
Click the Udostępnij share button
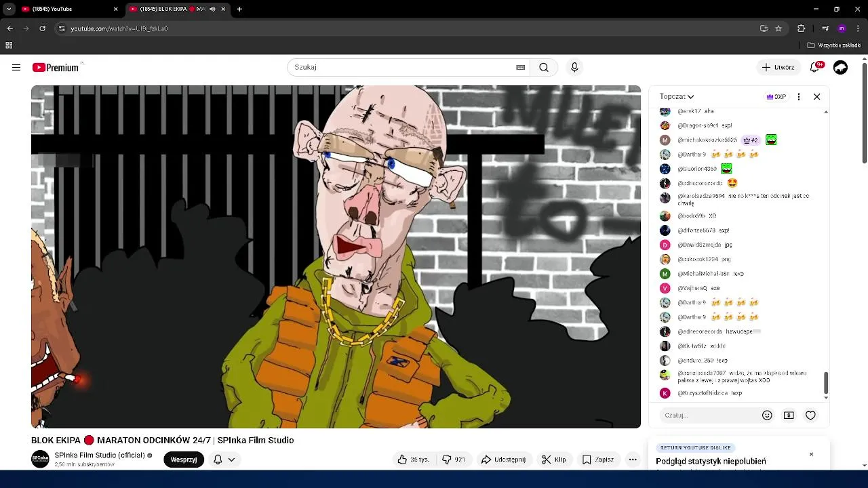pyautogui.click(x=504, y=460)
